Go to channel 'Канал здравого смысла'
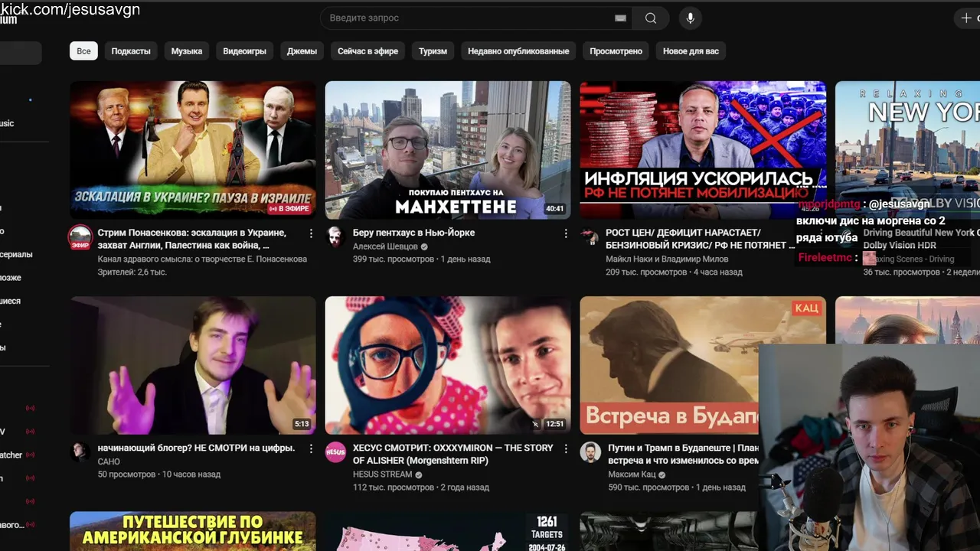The image size is (980, 551). coord(202,259)
